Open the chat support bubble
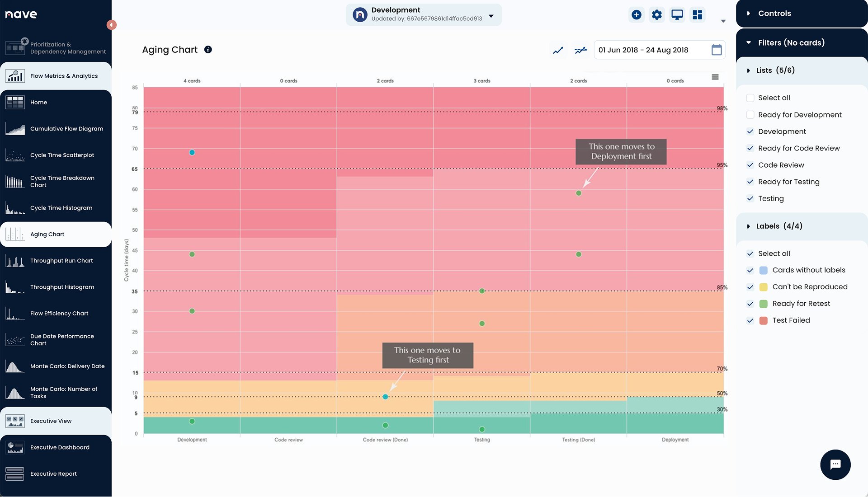868x497 pixels. tap(835, 464)
